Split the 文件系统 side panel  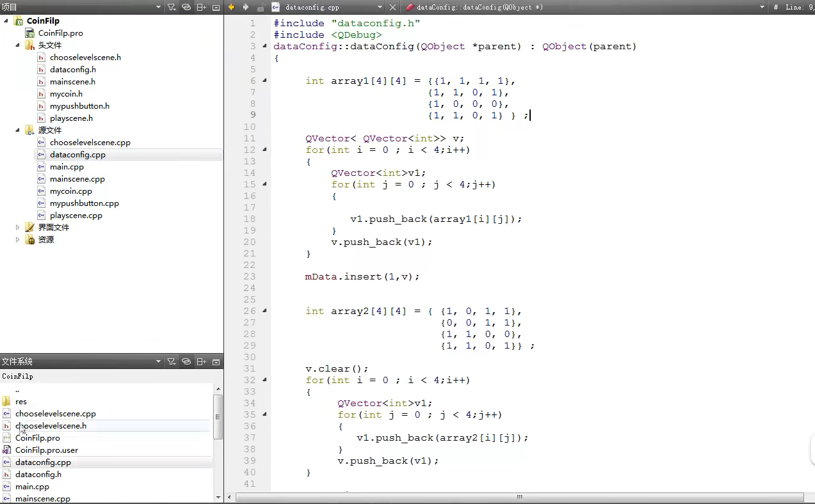point(201,361)
